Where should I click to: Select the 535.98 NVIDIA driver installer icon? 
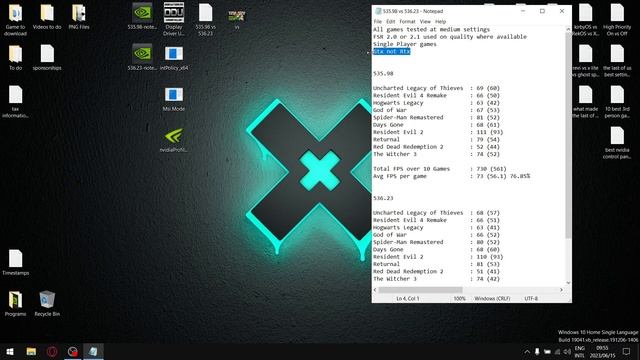pos(142,17)
